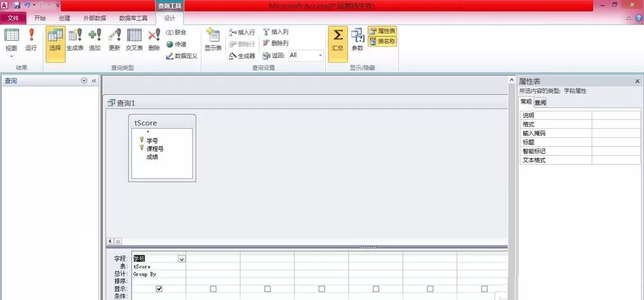Viewport: 644px width, 300px height.
Task: Open the 参数 parameters dialog
Action: [x=357, y=40]
